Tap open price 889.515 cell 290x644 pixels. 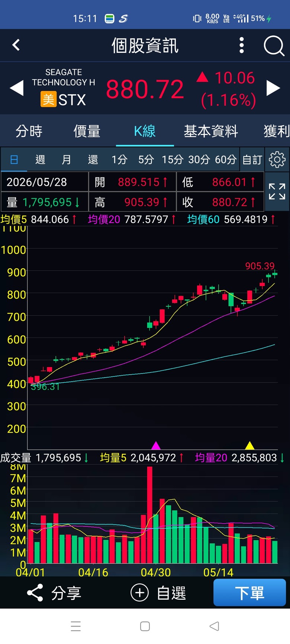pyautogui.click(x=132, y=182)
